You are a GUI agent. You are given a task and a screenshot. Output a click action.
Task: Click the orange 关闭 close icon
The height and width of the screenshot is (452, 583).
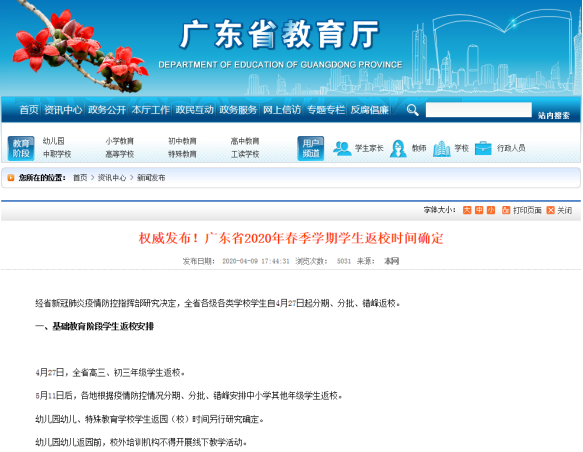coord(550,210)
